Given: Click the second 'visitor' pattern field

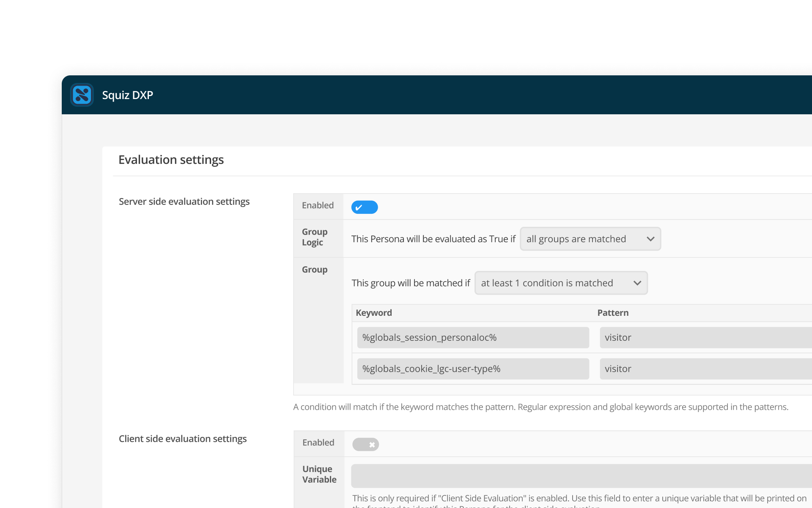Looking at the screenshot, I should click(x=706, y=369).
